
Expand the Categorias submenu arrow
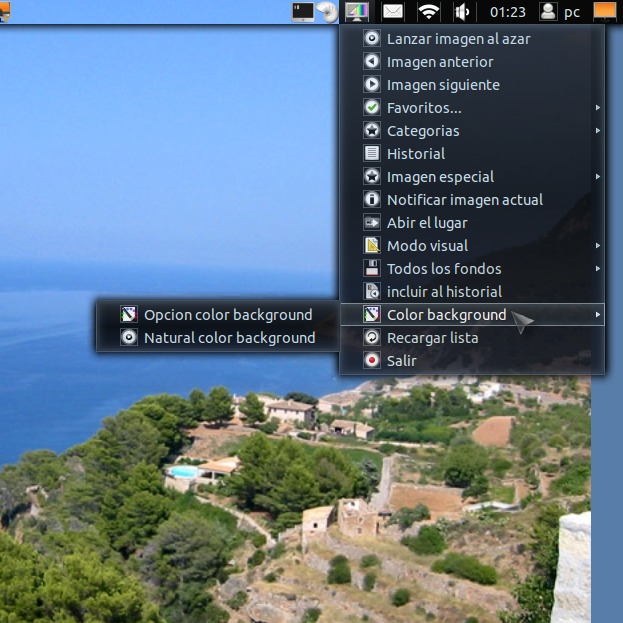(x=598, y=131)
